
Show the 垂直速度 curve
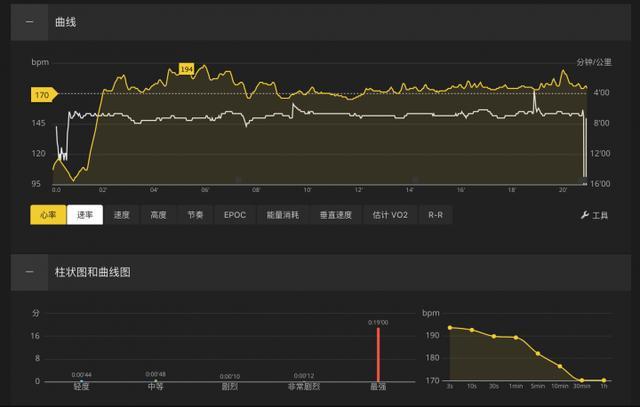point(336,215)
